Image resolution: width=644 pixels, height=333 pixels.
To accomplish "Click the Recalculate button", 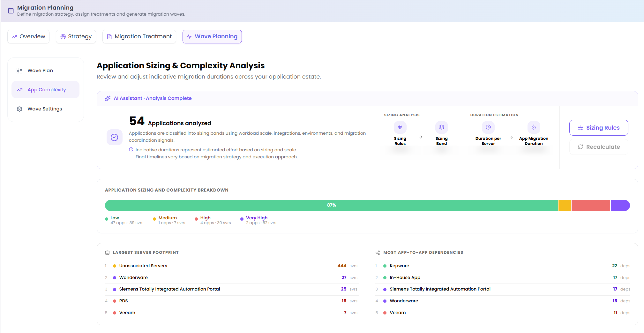I will [599, 147].
